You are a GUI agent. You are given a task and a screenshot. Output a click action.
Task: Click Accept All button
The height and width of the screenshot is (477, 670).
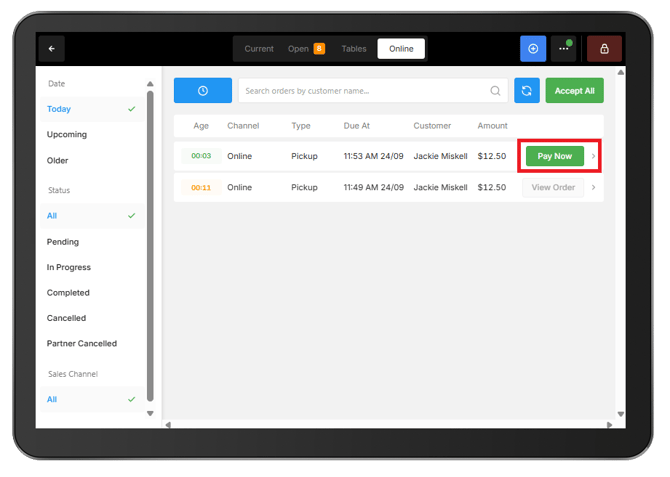click(x=574, y=90)
